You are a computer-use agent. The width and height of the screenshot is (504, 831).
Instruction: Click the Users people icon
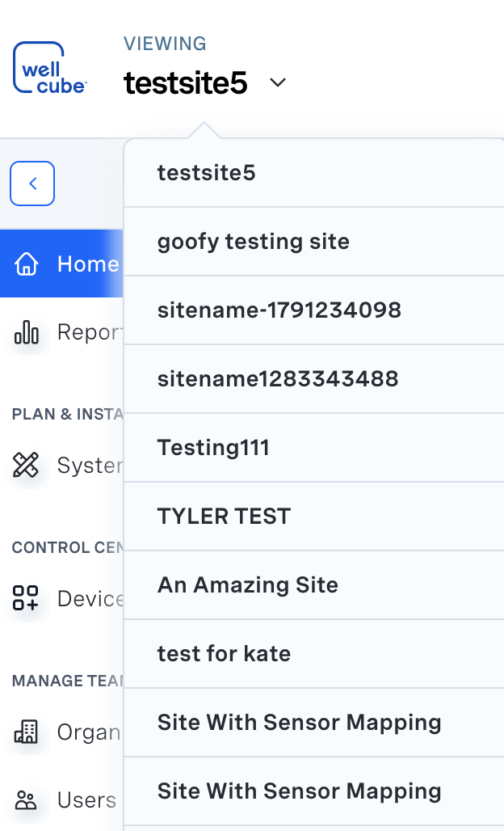tap(26, 799)
